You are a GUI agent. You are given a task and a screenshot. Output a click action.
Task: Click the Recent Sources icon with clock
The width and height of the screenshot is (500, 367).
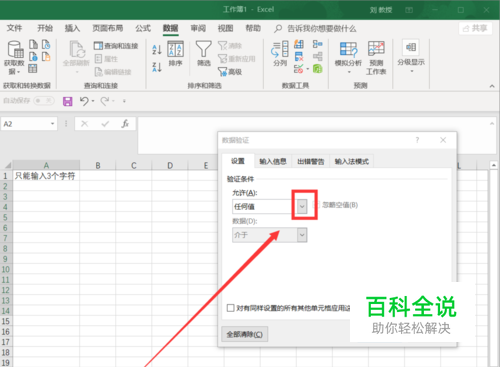coord(46,44)
